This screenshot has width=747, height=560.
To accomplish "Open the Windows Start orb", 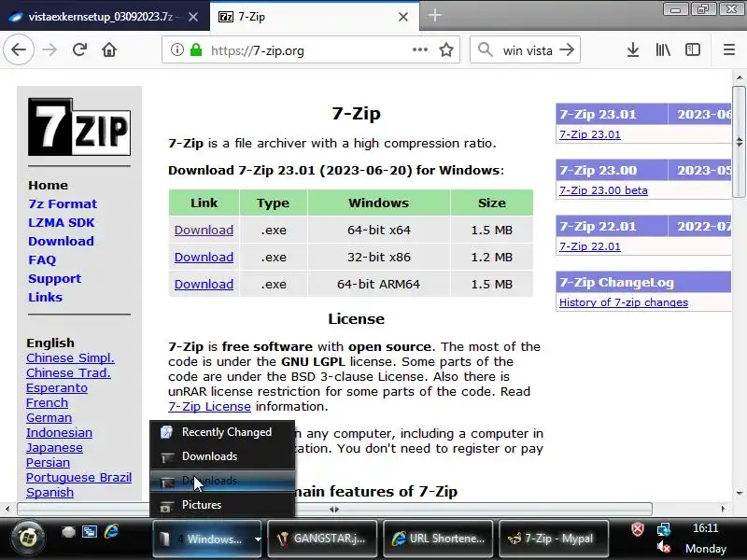I will (x=28, y=539).
